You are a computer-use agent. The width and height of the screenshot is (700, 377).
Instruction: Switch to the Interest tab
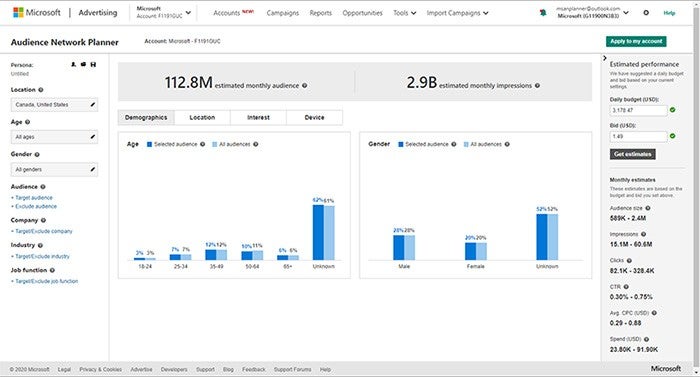258,117
